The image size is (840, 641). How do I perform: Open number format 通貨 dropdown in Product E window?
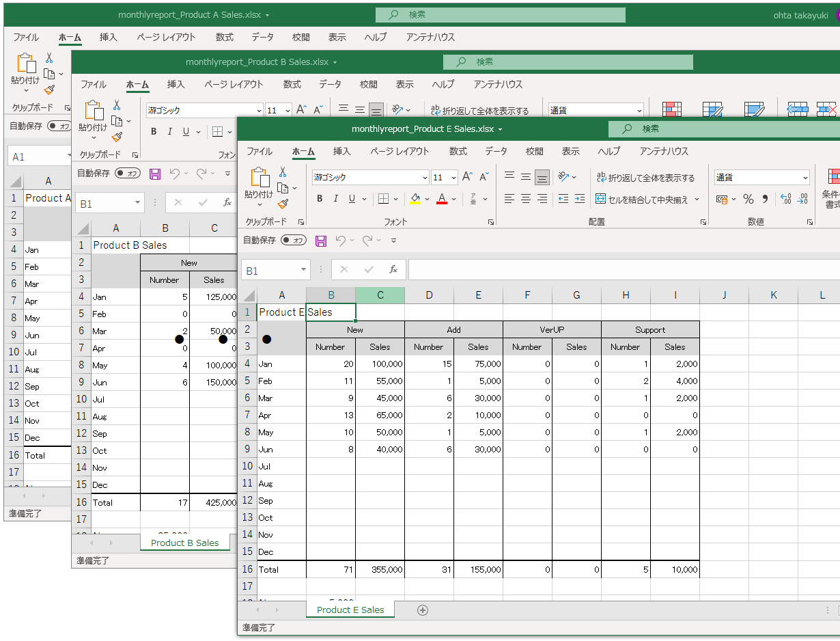coord(805,178)
